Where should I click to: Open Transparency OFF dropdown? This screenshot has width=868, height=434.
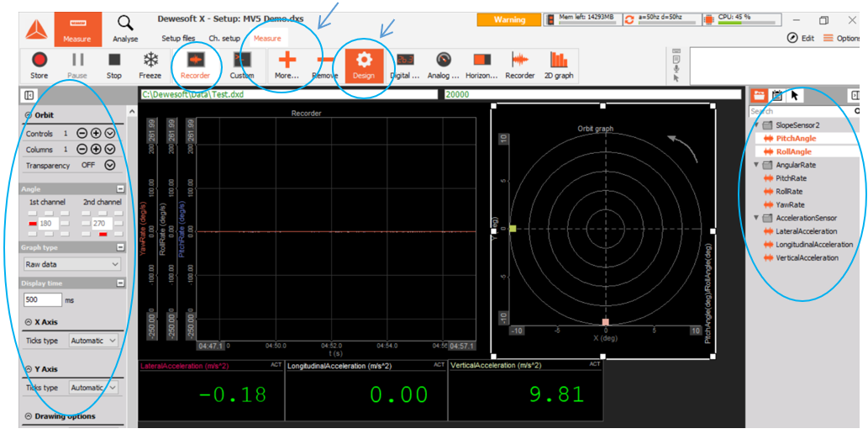[109, 165]
